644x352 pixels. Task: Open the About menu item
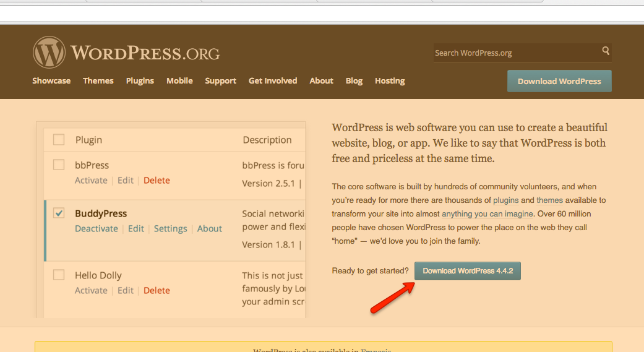(321, 81)
